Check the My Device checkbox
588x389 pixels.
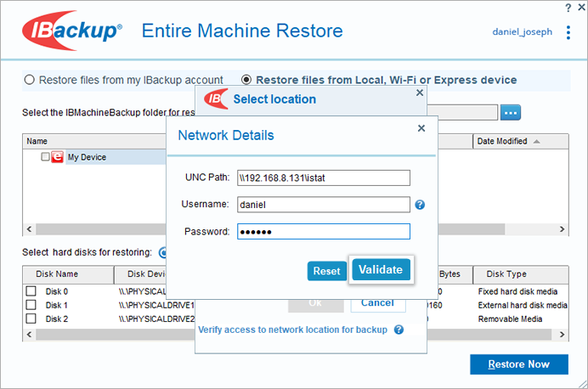coord(45,156)
